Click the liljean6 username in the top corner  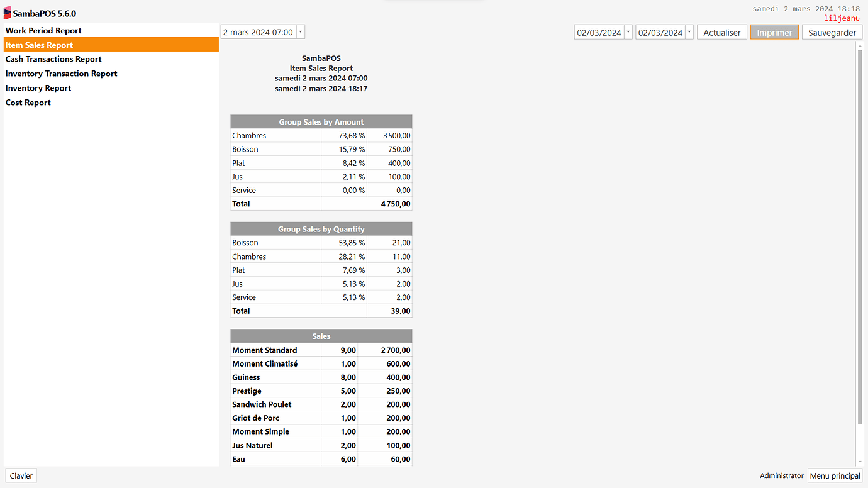point(842,18)
